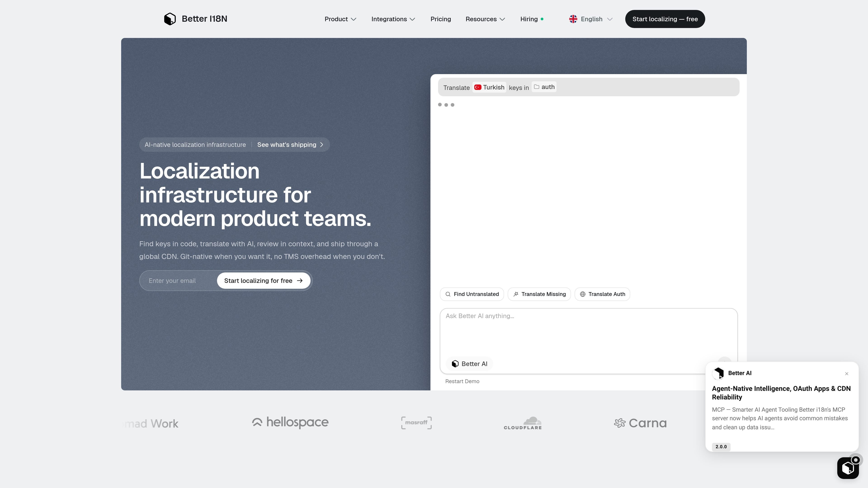Visit the Hiring page
868x488 pixels.
click(x=532, y=19)
